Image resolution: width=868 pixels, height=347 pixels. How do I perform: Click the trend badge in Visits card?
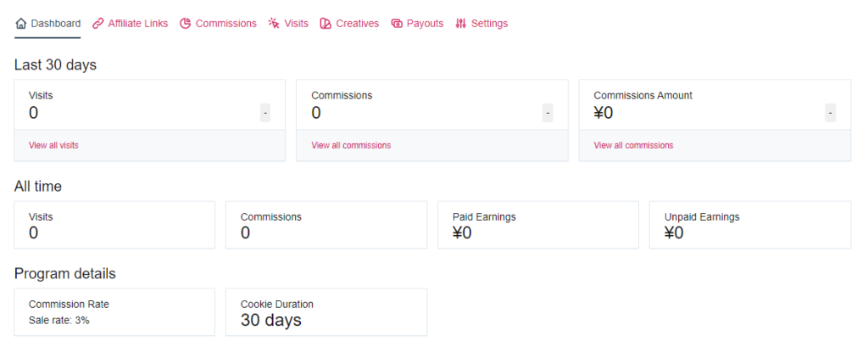coord(265,113)
